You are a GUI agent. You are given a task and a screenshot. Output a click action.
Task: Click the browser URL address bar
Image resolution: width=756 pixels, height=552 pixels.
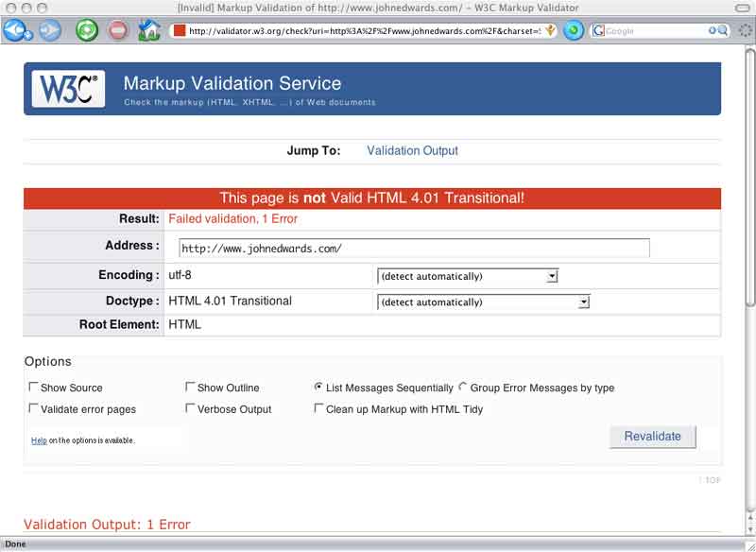[x=364, y=31]
